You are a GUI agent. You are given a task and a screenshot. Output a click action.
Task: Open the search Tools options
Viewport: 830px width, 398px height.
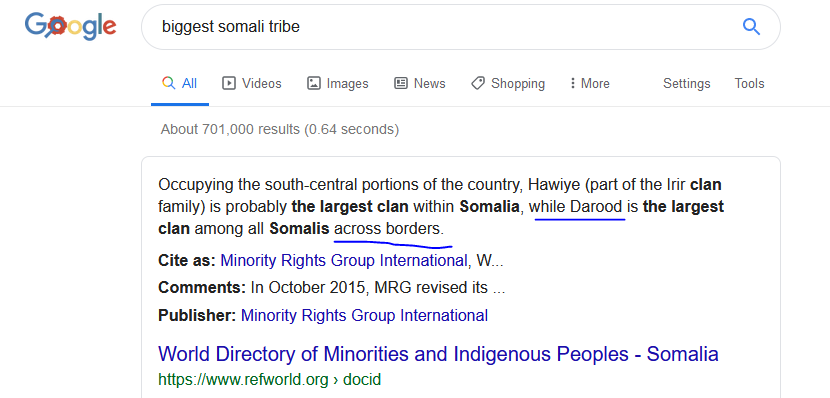[x=749, y=84]
